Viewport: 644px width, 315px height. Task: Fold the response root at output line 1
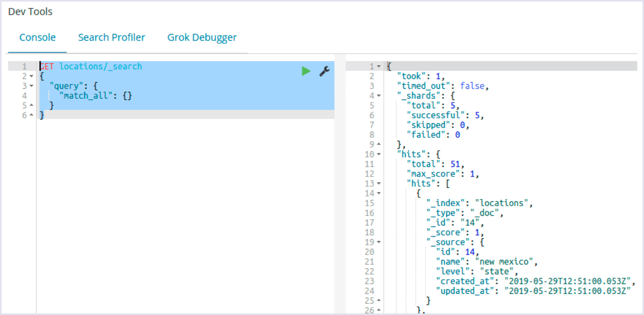pyautogui.click(x=379, y=66)
